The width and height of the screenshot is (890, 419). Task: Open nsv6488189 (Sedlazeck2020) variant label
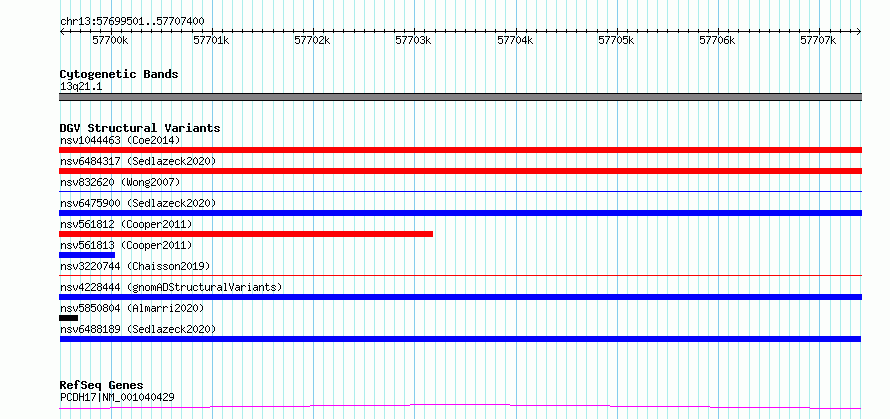pos(138,329)
